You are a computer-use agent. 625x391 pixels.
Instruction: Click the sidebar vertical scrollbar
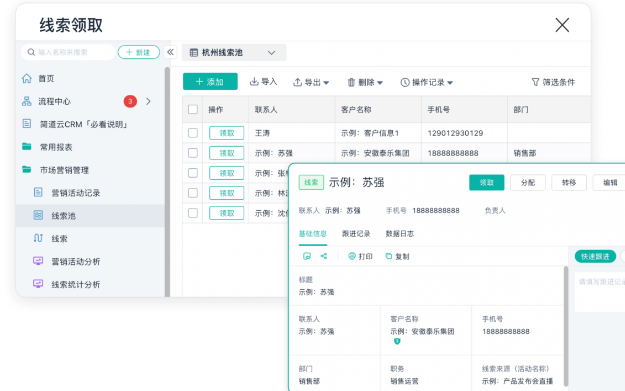pyautogui.click(x=167, y=181)
